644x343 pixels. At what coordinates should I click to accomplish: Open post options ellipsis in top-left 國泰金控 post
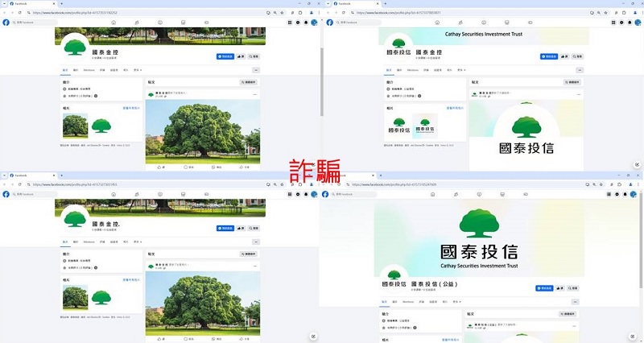255,94
